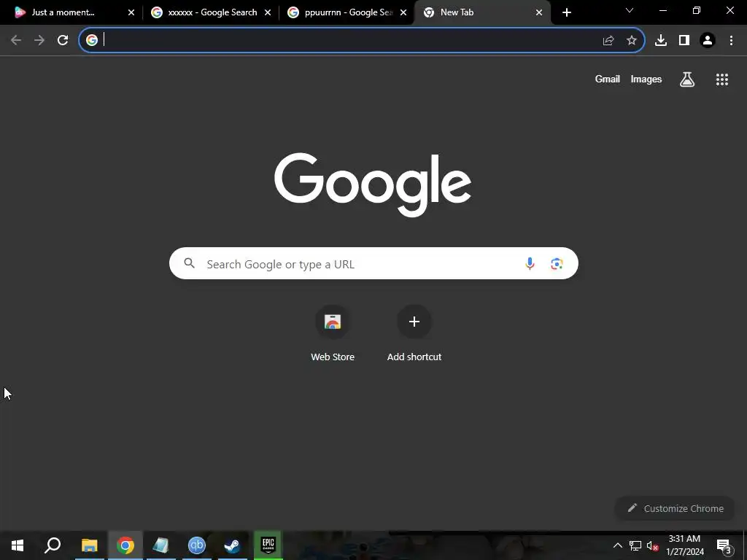Image resolution: width=747 pixels, height=560 pixels.
Task: Expand the tab search chevron
Action: 630,10
